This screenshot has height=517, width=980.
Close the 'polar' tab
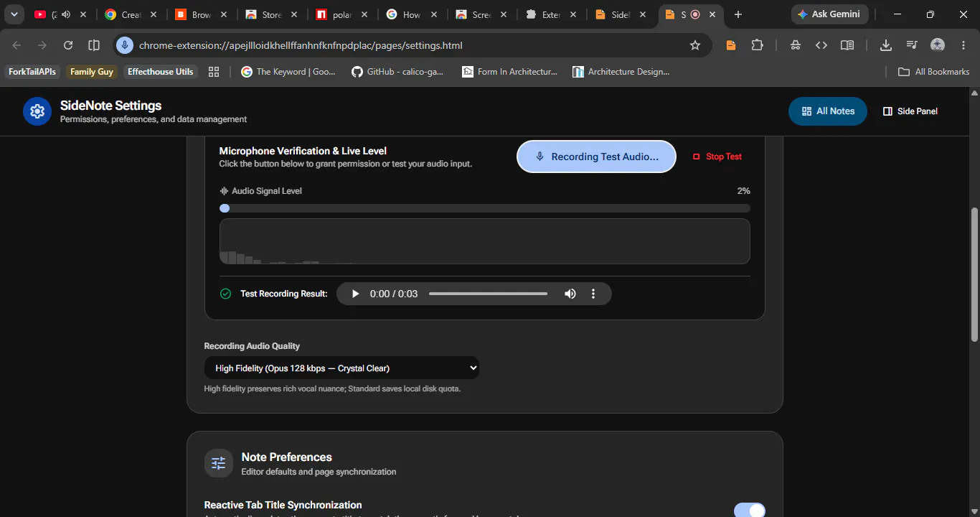pos(364,14)
